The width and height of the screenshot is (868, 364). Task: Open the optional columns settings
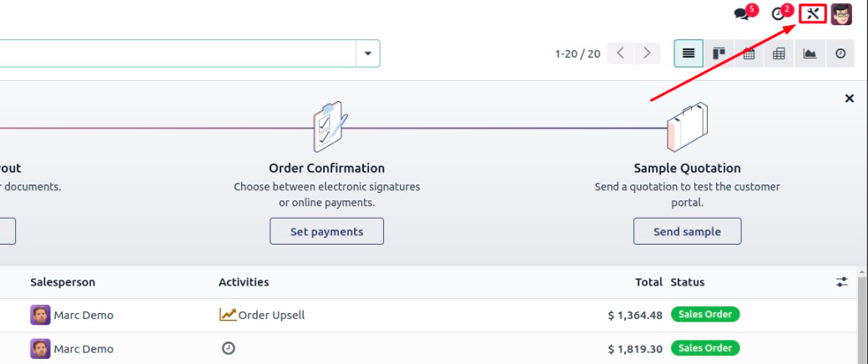click(x=841, y=282)
